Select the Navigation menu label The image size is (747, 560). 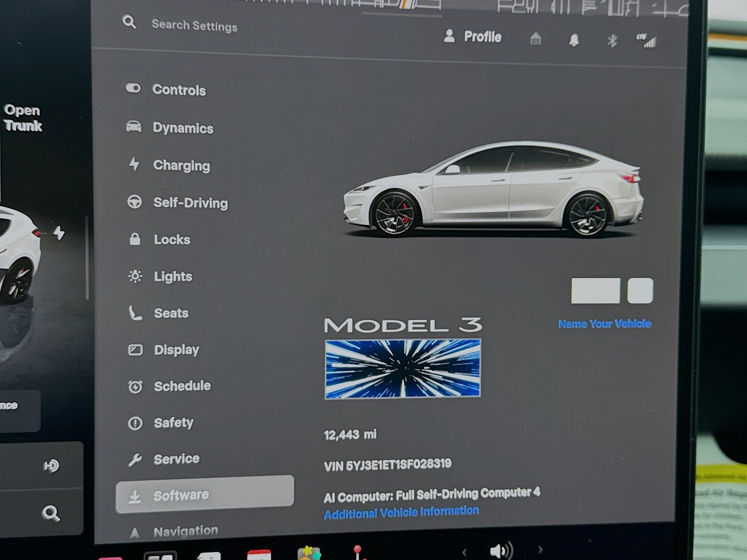(186, 531)
